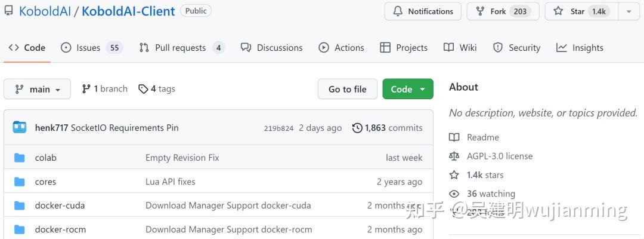Viewport: 644px width, 239px height.
Task: Open the Star button dropdown arrow
Action: click(628, 11)
